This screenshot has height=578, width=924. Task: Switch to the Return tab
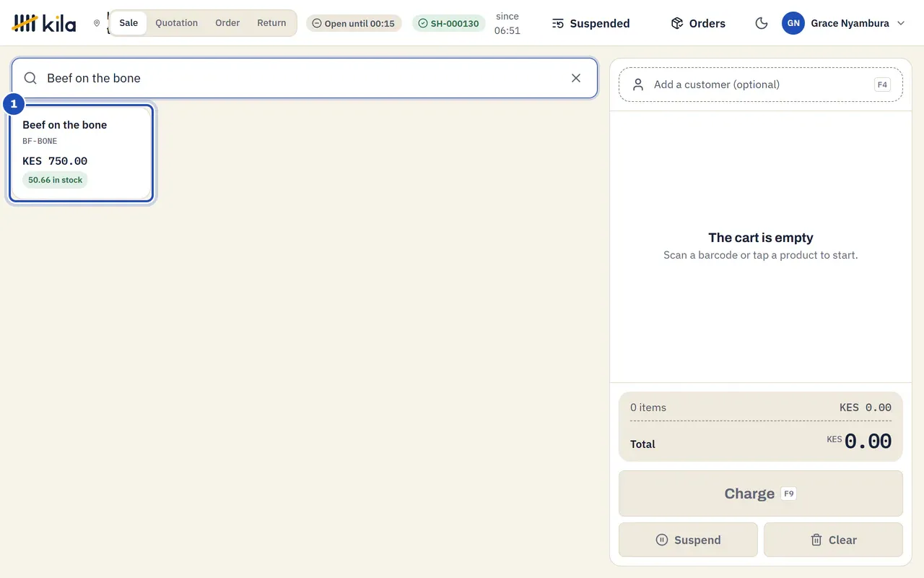tap(271, 23)
